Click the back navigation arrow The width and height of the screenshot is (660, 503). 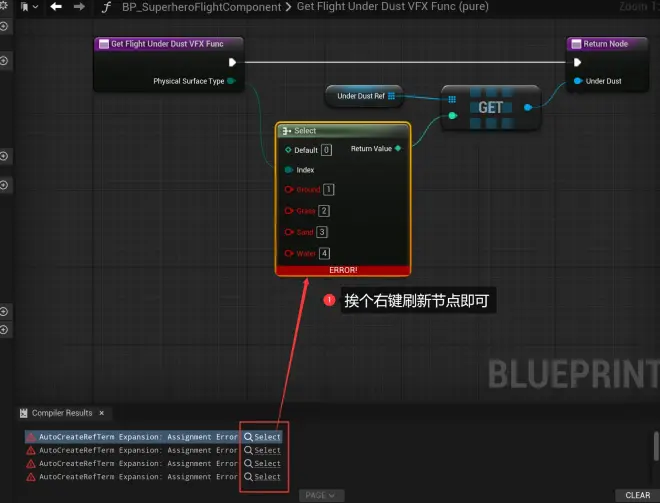(x=56, y=7)
